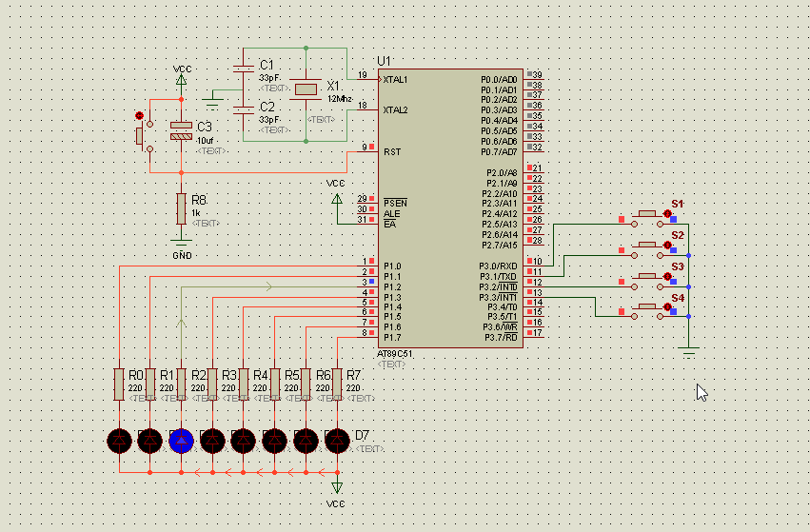This screenshot has height=532, width=810.
Task: Toggle the S2 switch red actuator dot
Action: coord(667,245)
